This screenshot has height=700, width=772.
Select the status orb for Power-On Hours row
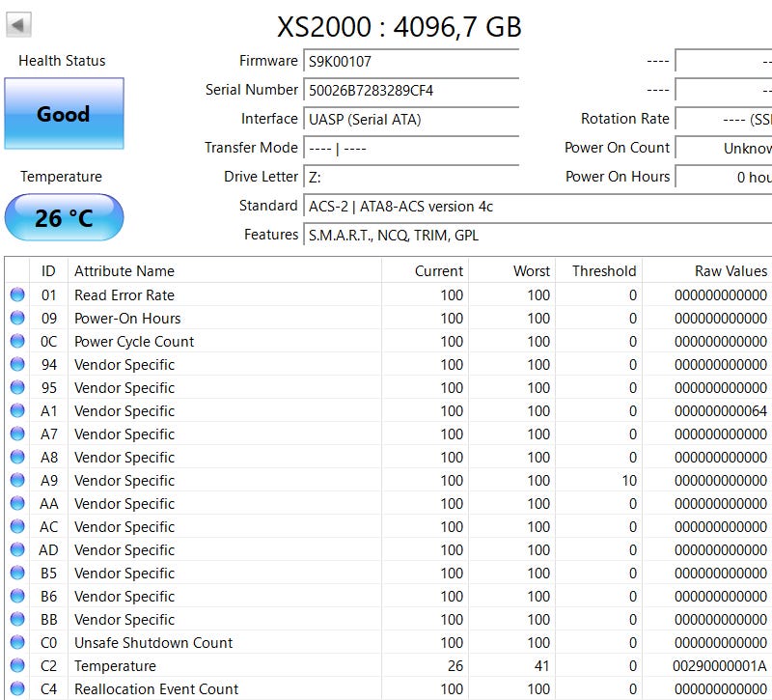[17, 318]
